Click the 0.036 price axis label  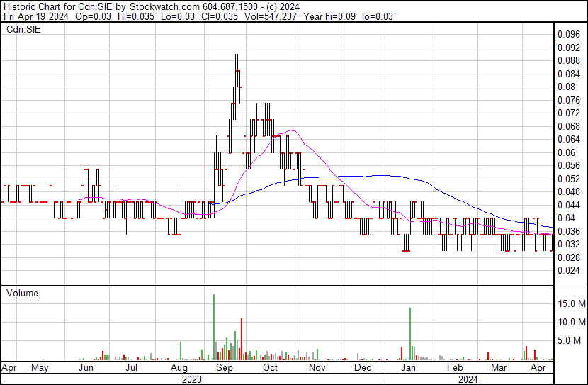[x=569, y=232]
